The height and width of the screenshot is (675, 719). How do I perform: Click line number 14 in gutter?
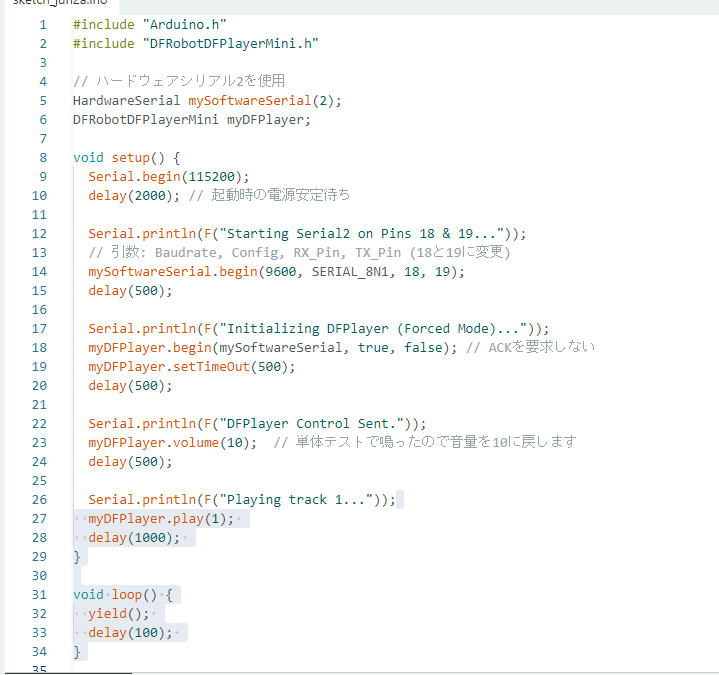coord(39,272)
